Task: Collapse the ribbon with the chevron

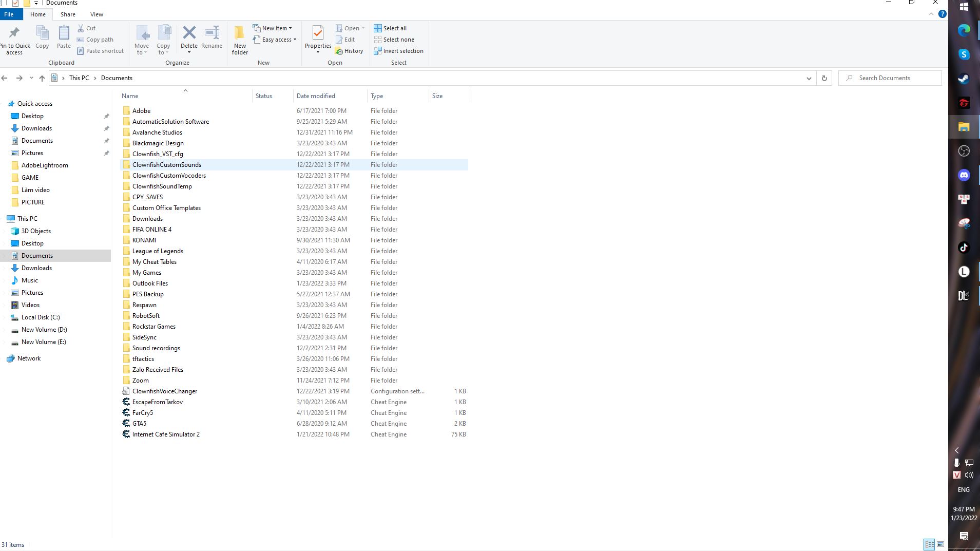Action: 931,14
